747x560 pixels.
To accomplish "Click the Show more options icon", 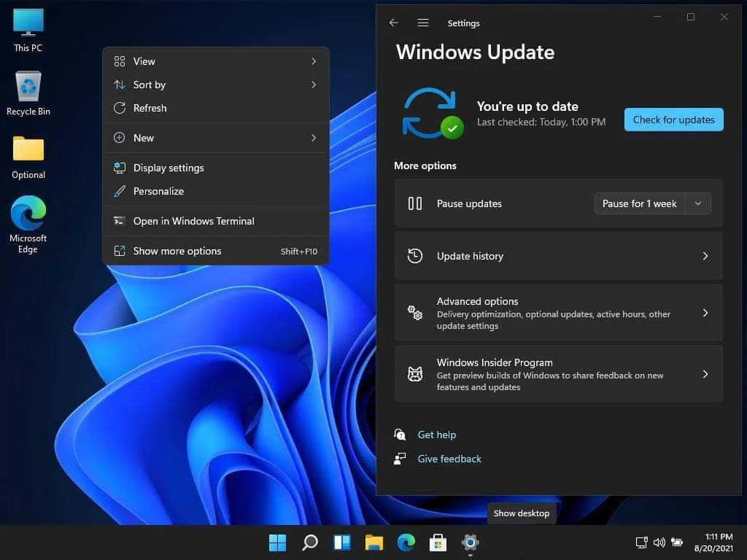I will tap(120, 252).
